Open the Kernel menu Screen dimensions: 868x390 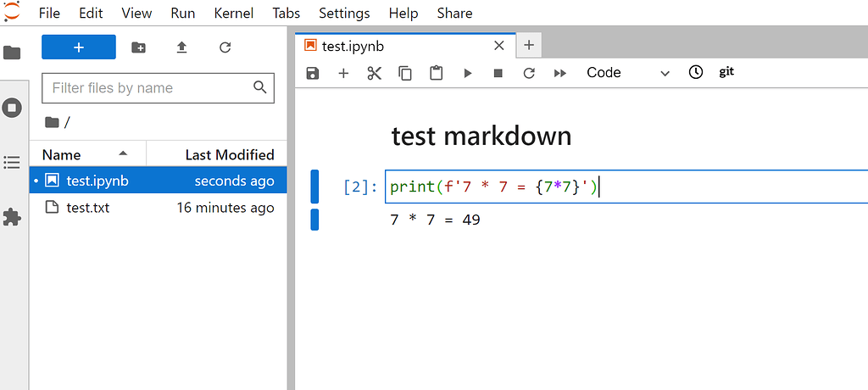233,14
